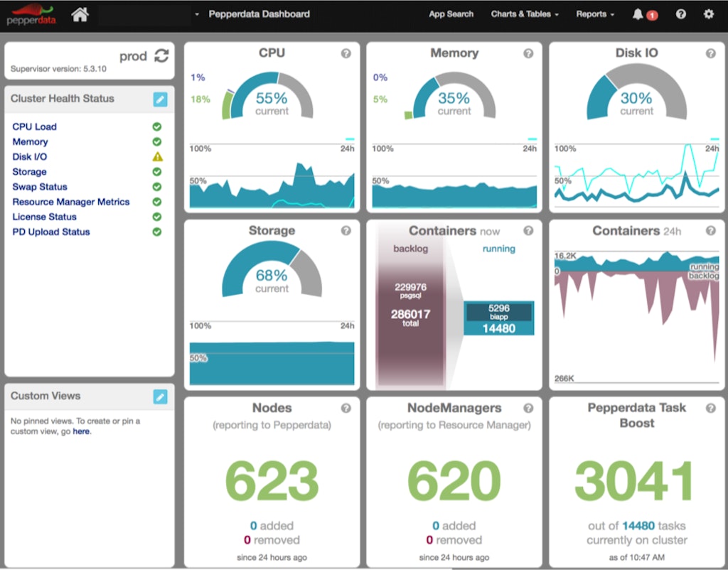
Task: Expand the Reports dropdown menu
Action: (595, 14)
